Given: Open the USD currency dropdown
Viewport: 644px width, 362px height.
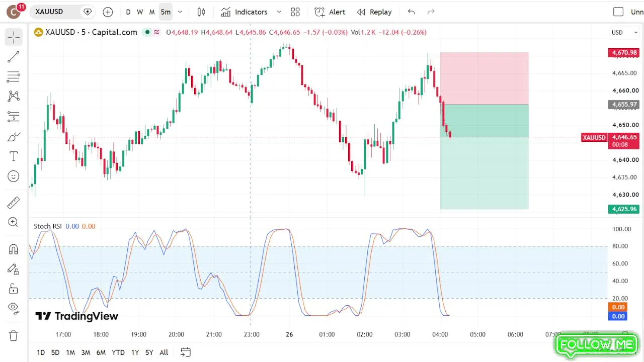Looking at the screenshot, I should tap(624, 32).
